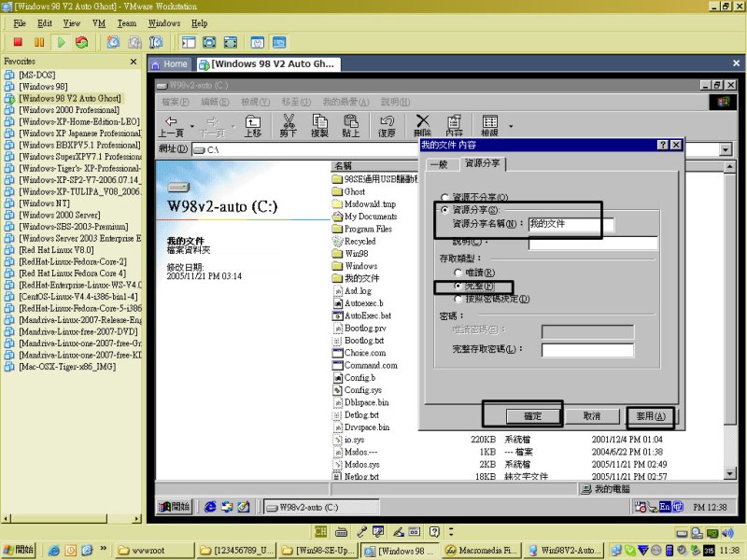
Task: Click the green Power On (play) button
Action: pyautogui.click(x=61, y=42)
